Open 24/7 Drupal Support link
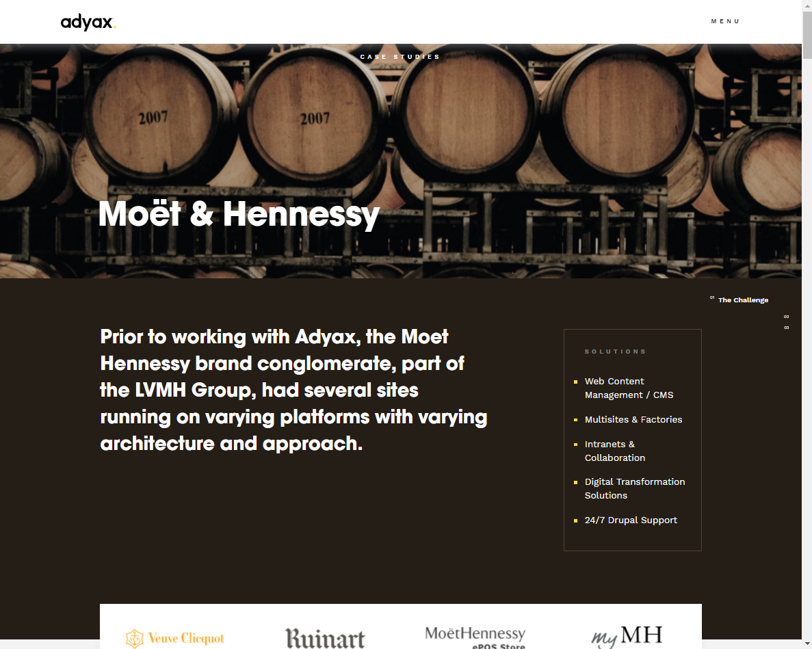 [631, 520]
